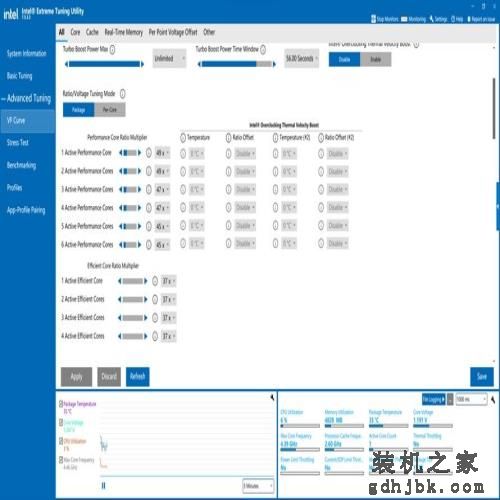Click info icon beside Ratio Offset (#2) header
Image resolution: width=500 pixels, height=500 pixels.
[321, 138]
